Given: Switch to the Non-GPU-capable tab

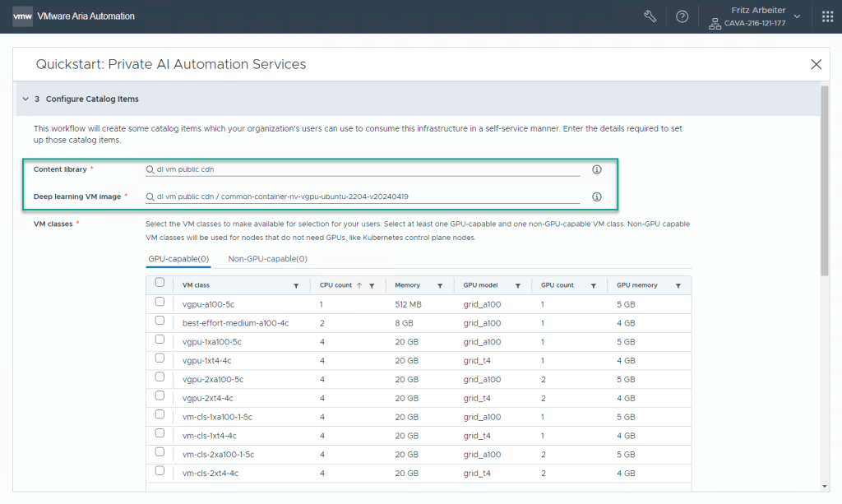Looking at the screenshot, I should coord(267,259).
